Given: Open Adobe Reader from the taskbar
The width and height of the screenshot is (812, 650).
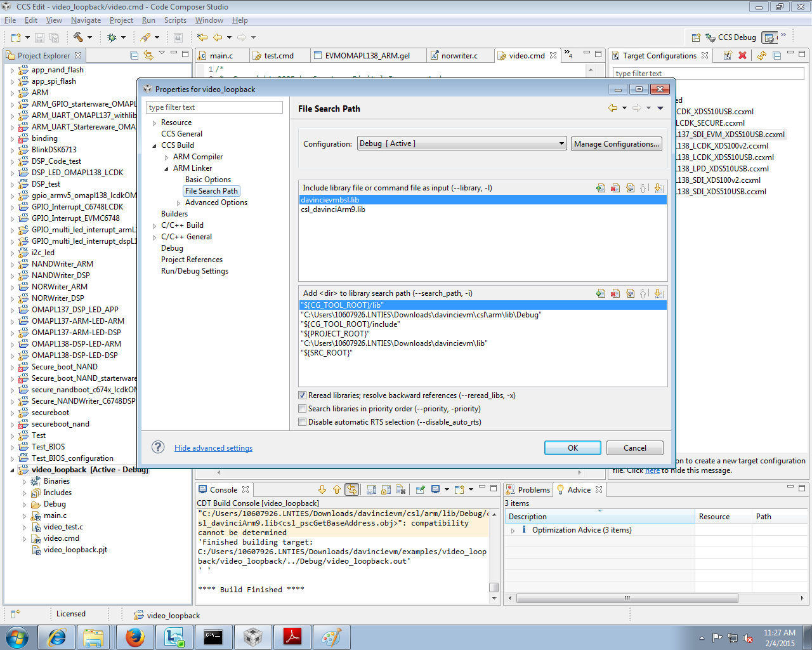Looking at the screenshot, I should coord(292,637).
